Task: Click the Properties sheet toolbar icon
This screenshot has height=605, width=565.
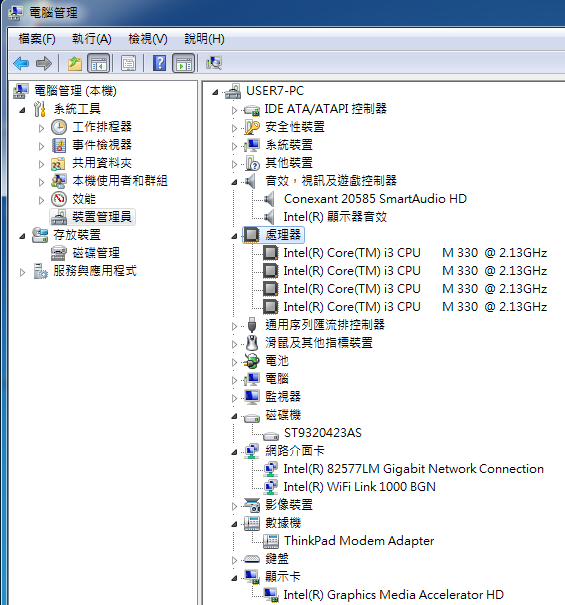Action: [128, 63]
